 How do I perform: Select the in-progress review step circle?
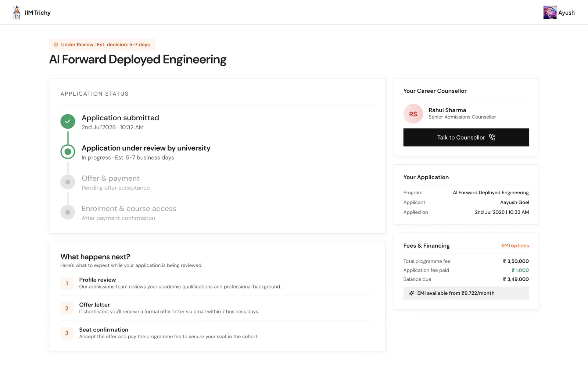tap(68, 152)
